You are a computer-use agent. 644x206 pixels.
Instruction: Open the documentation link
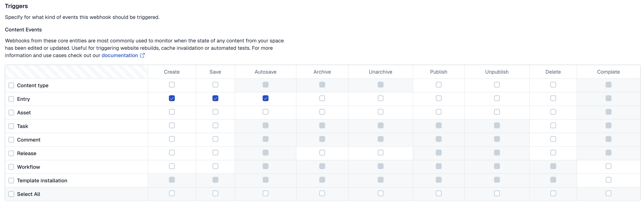pos(119,55)
